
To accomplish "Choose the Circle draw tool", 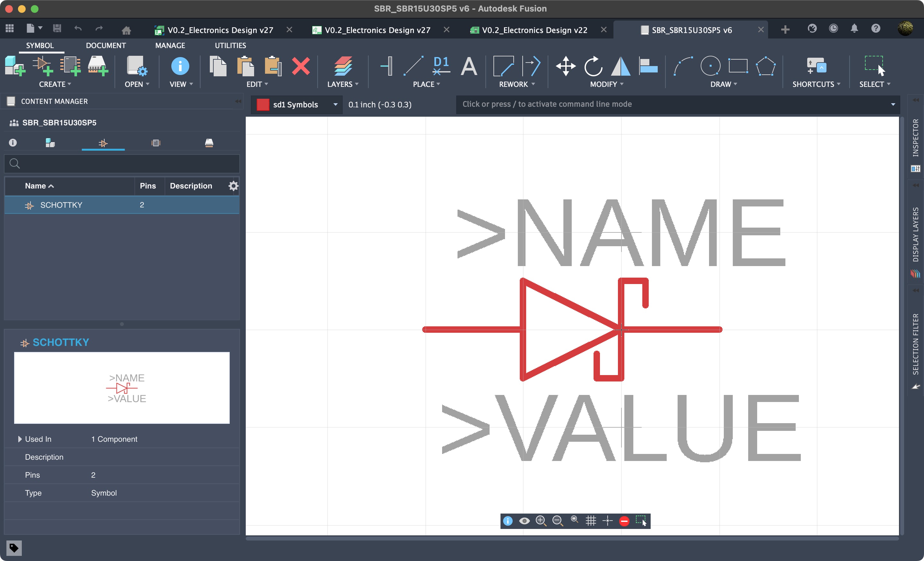I will 710,66.
